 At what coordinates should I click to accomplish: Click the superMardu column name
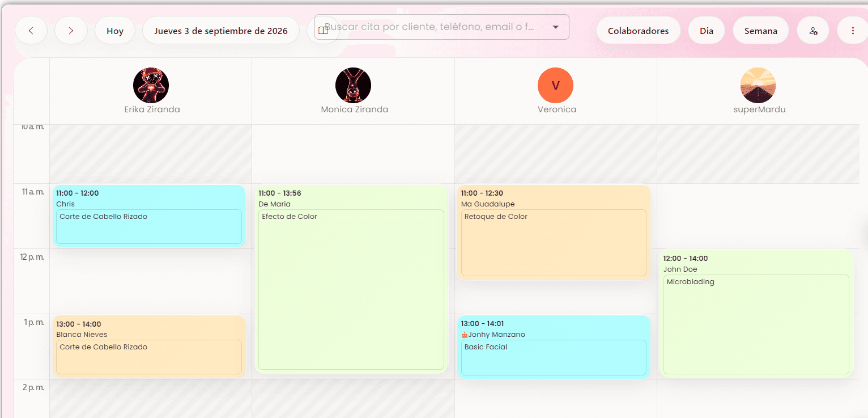(759, 109)
